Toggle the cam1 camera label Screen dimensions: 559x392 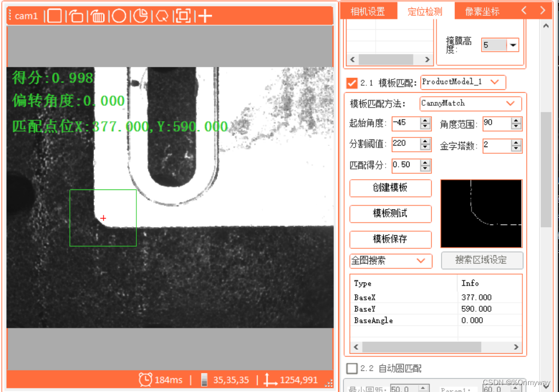pyautogui.click(x=25, y=15)
